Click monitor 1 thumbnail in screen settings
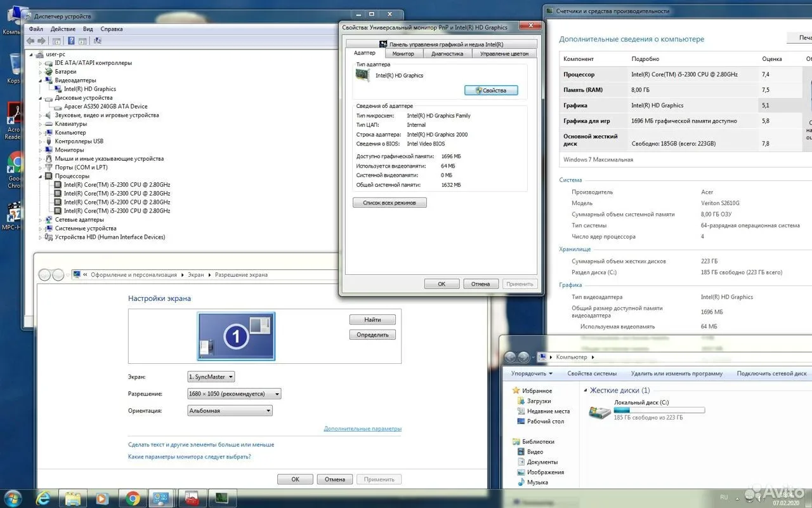The height and width of the screenshot is (508, 812). click(x=236, y=336)
